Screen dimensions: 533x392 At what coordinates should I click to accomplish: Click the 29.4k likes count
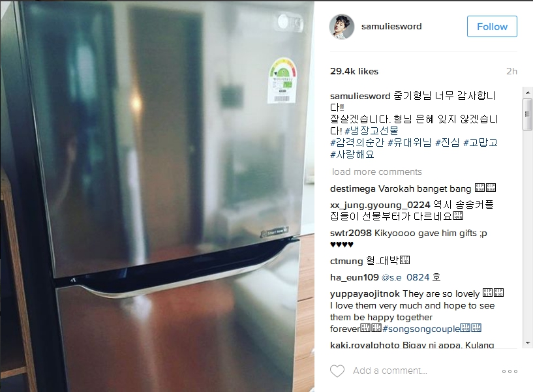[x=354, y=71]
